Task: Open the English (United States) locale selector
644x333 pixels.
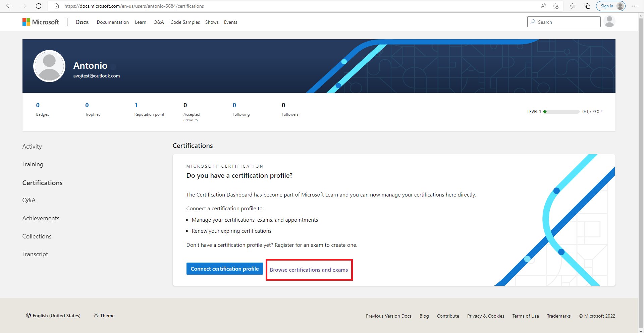Action: coord(53,316)
